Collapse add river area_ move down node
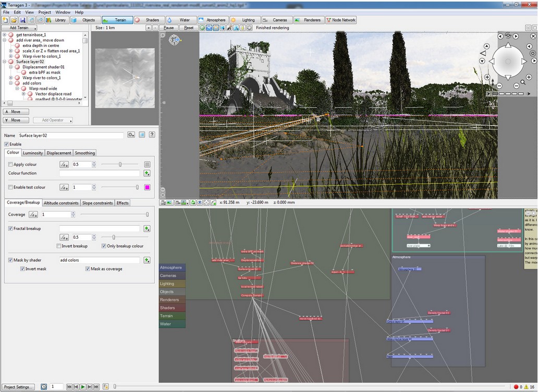Screen dimensions: 538x392 click(x=5, y=40)
